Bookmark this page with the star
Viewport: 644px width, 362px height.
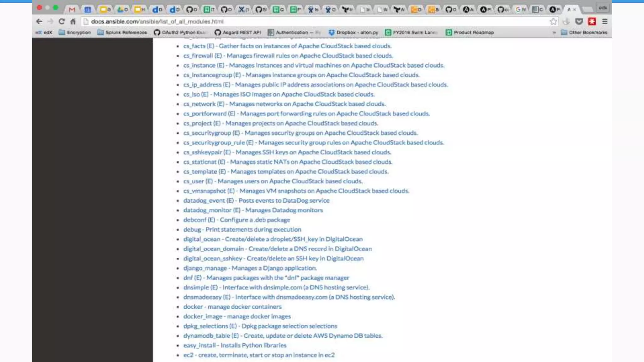(x=553, y=21)
